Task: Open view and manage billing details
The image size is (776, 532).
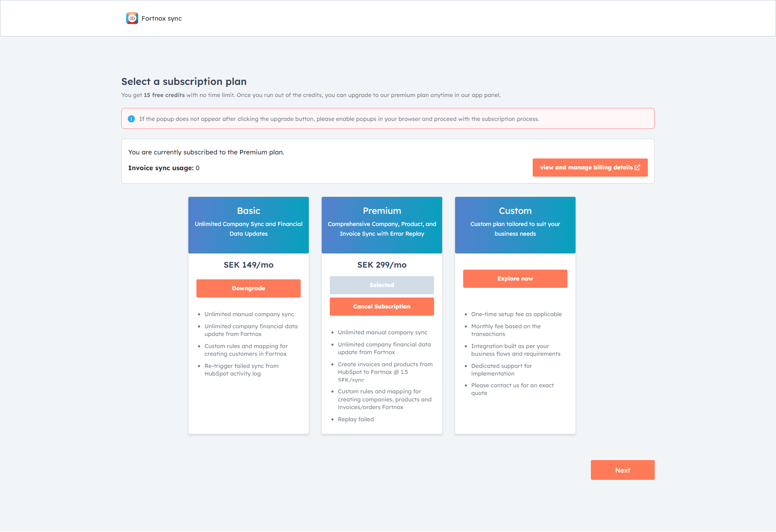Action: [x=590, y=167]
